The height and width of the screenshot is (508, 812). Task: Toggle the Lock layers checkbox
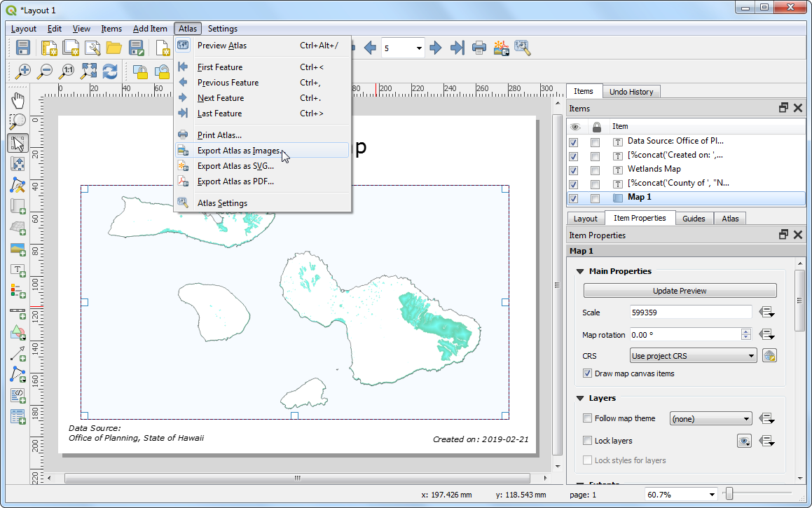(x=588, y=441)
